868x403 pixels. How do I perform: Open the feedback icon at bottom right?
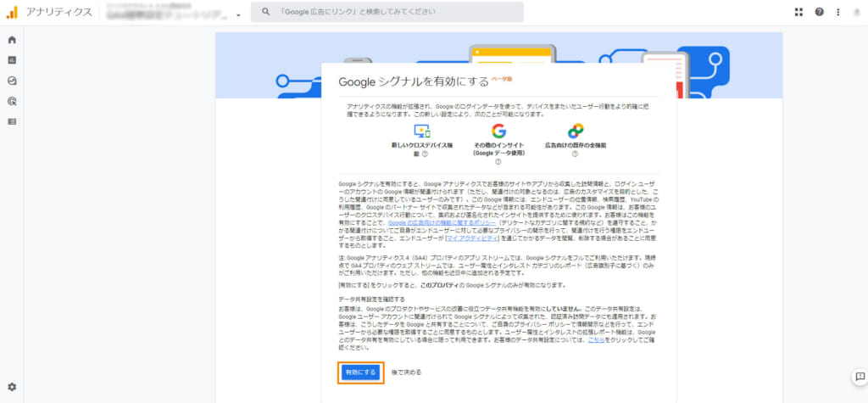pos(860,377)
